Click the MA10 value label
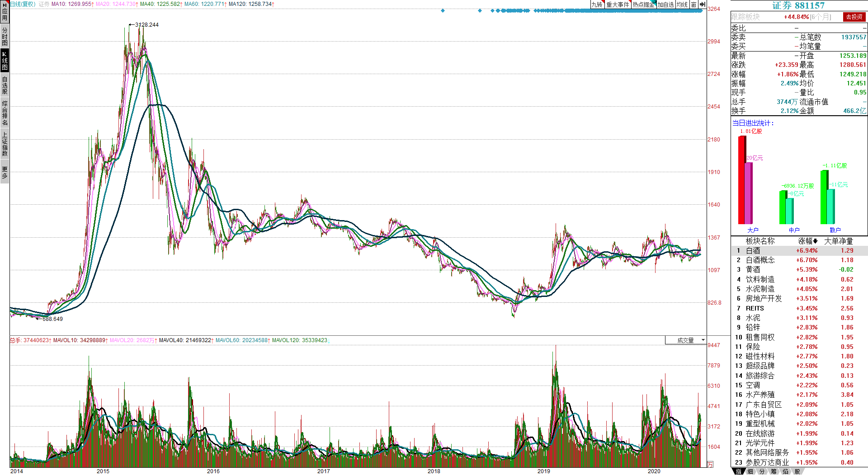The height and width of the screenshot is (475, 868). point(72,4)
